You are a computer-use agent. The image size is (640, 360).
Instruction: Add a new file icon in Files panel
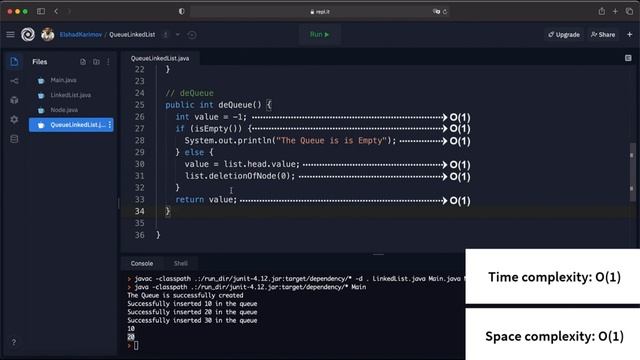pos(83,62)
